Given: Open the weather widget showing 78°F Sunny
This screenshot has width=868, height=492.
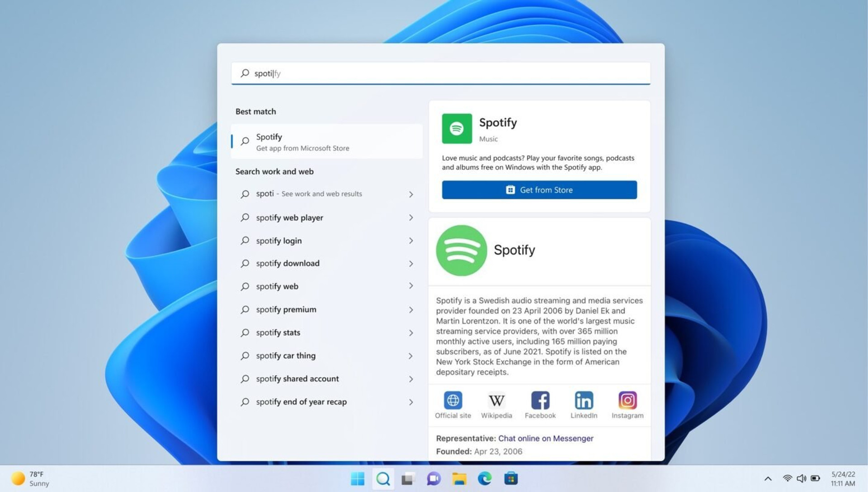Looking at the screenshot, I should 30,478.
